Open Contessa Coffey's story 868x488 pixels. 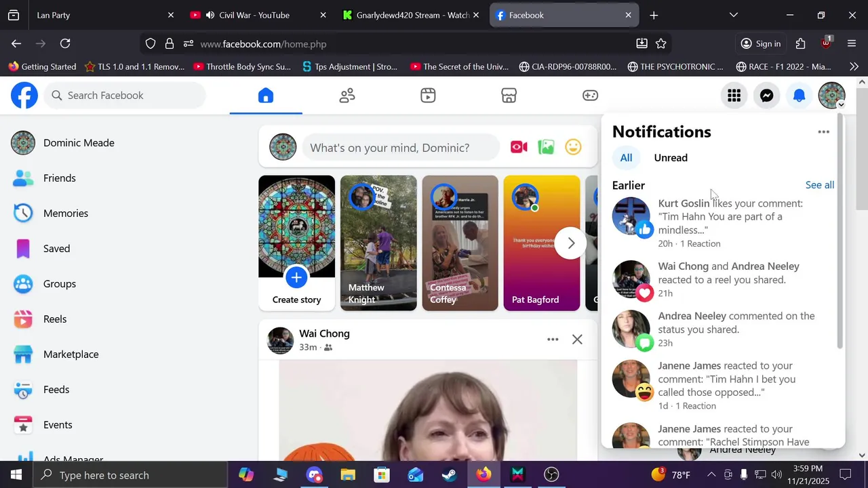click(x=460, y=243)
